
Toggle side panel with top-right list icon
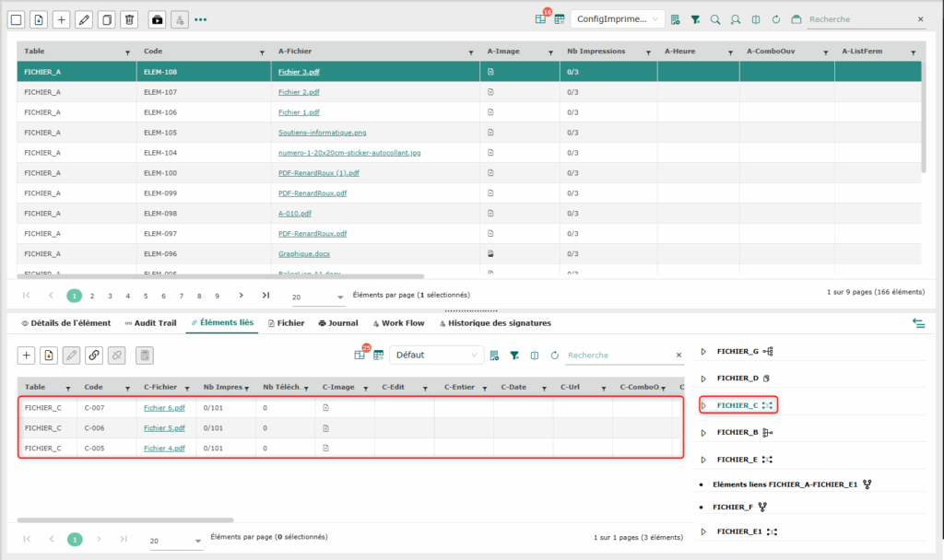(x=918, y=322)
